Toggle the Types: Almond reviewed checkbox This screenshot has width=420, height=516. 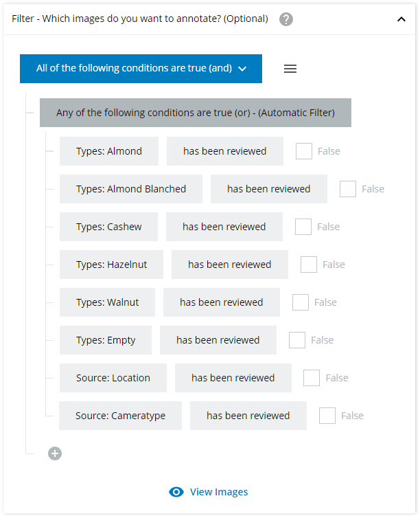304,151
